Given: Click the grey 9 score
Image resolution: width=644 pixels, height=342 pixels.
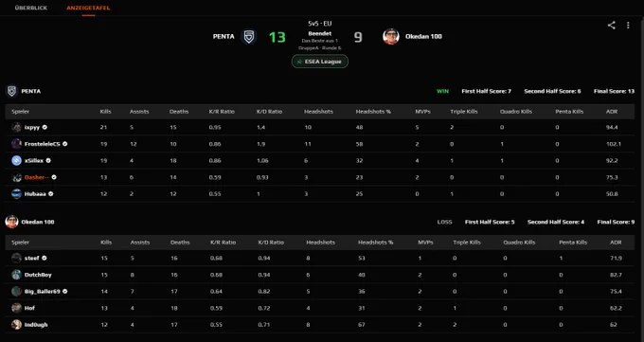Looking at the screenshot, I should [x=358, y=37].
